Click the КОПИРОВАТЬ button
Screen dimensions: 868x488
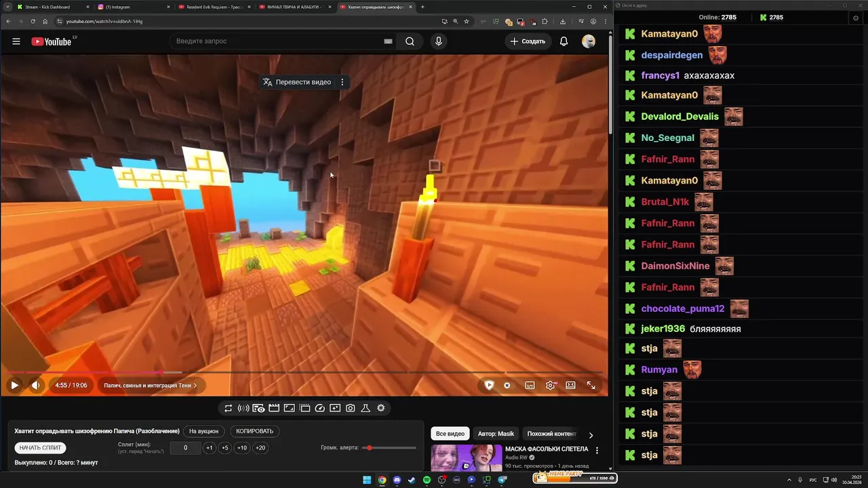[255, 431]
